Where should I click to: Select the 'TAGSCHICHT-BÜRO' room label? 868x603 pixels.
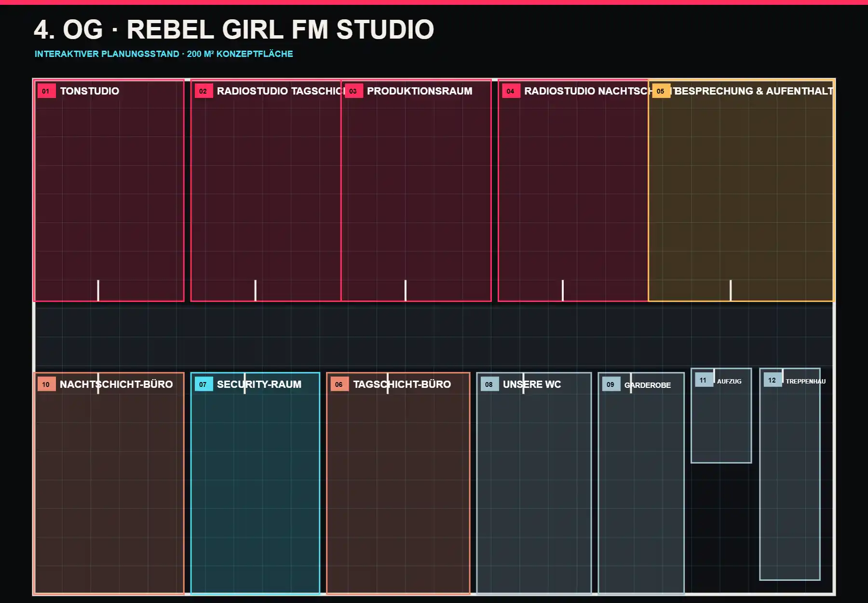[402, 384]
